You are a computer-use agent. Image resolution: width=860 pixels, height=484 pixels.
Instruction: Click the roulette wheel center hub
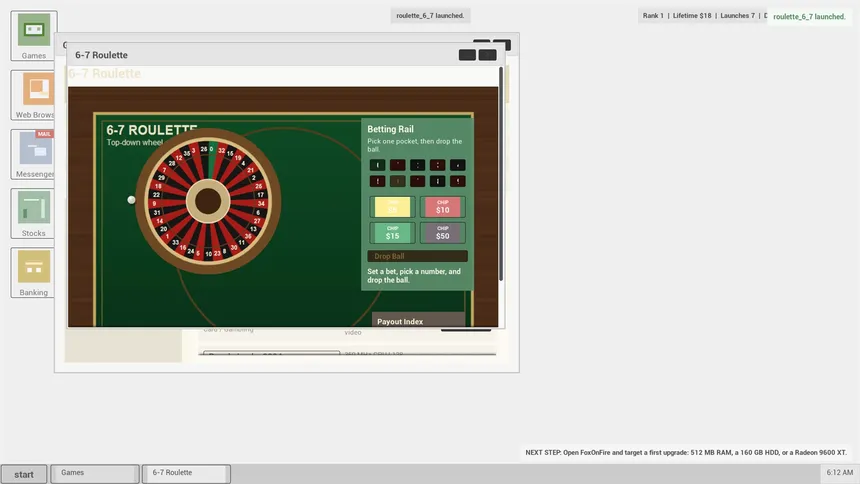[x=208, y=201]
